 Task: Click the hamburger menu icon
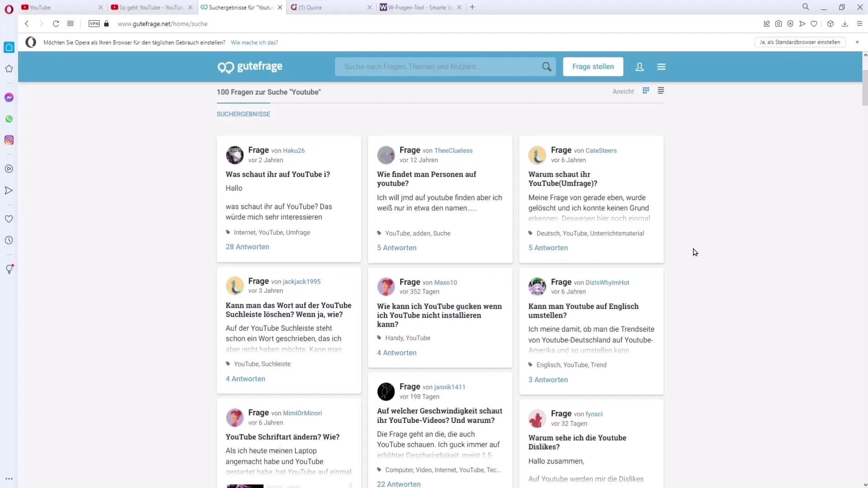[x=661, y=67]
